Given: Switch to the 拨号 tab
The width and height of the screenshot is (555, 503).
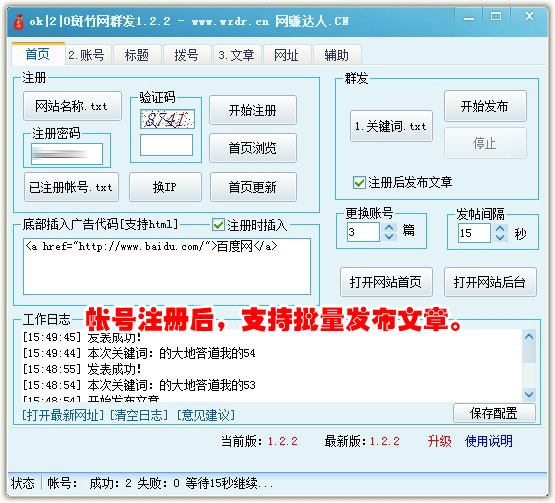Looking at the screenshot, I should (x=186, y=55).
